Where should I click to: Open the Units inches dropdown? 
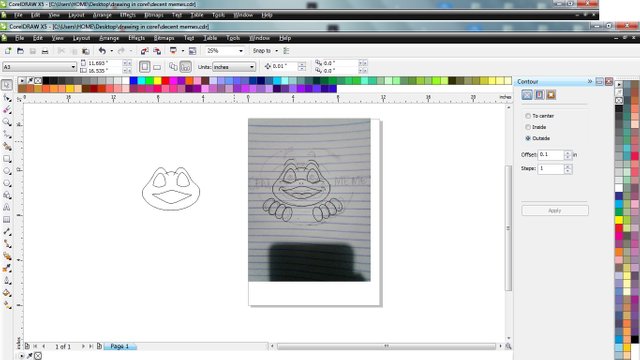coord(234,67)
